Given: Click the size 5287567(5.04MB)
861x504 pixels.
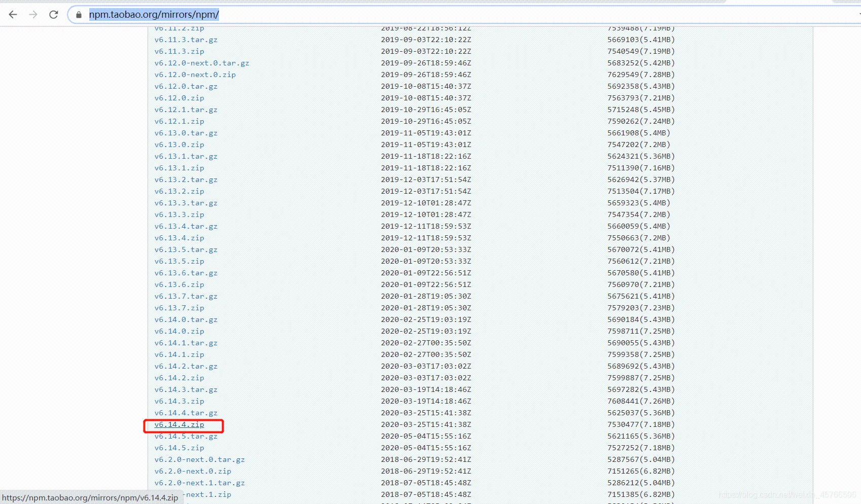Looking at the screenshot, I should coord(641,460).
